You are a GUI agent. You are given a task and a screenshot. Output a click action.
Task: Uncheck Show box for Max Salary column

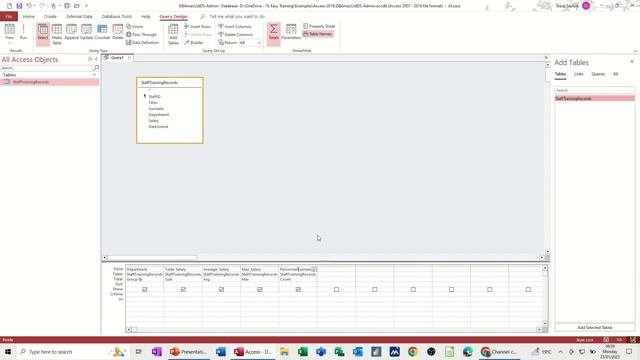click(x=260, y=289)
